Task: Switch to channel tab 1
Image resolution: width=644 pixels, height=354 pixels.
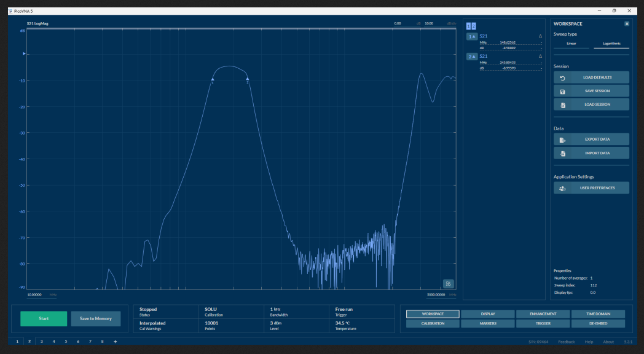Action: 17,342
